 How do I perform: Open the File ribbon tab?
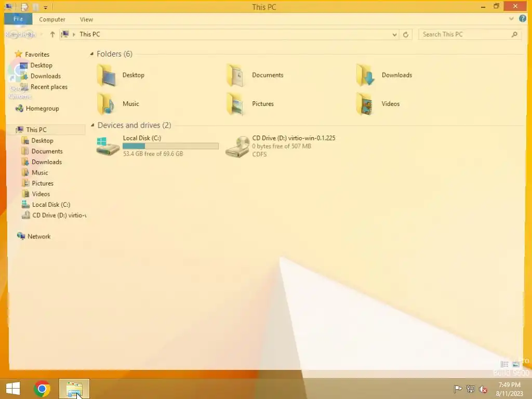[18, 19]
